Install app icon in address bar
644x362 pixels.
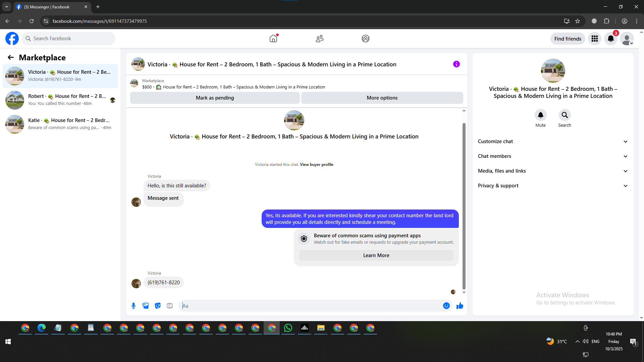coord(567,21)
